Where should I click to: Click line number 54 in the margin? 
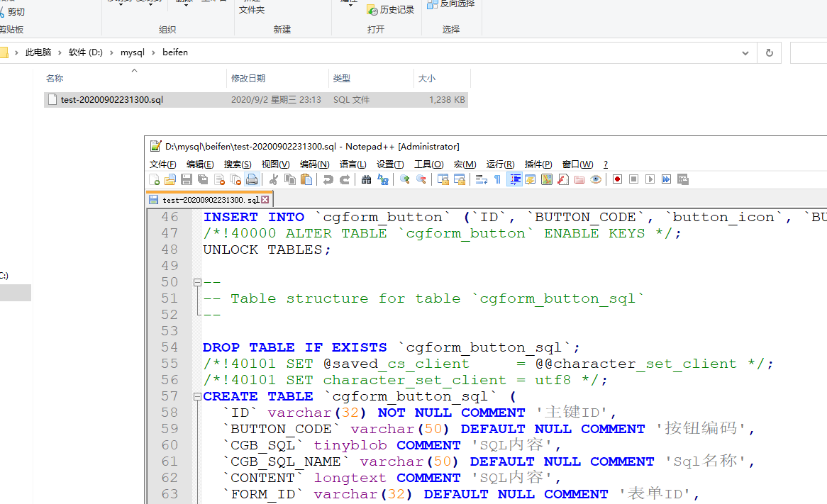point(170,347)
